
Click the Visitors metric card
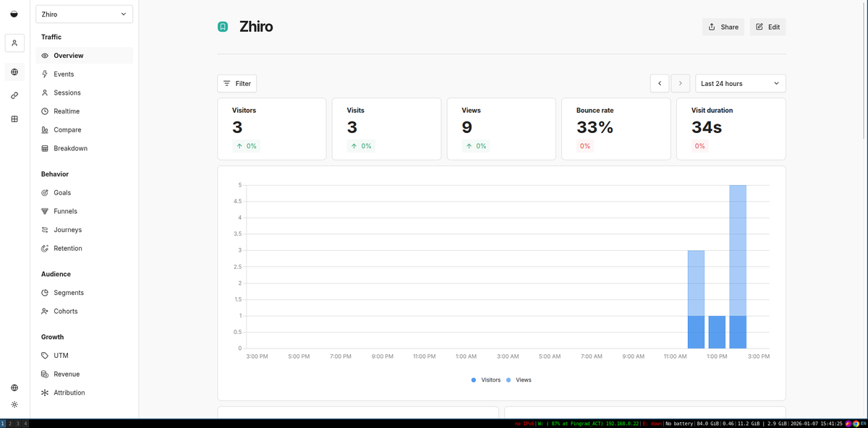coord(272,129)
